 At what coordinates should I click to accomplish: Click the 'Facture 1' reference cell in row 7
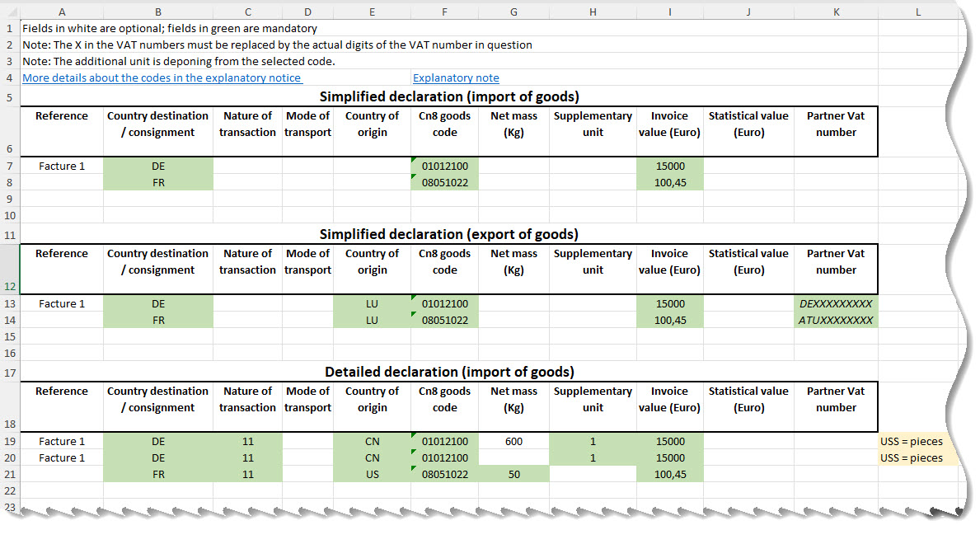point(61,166)
